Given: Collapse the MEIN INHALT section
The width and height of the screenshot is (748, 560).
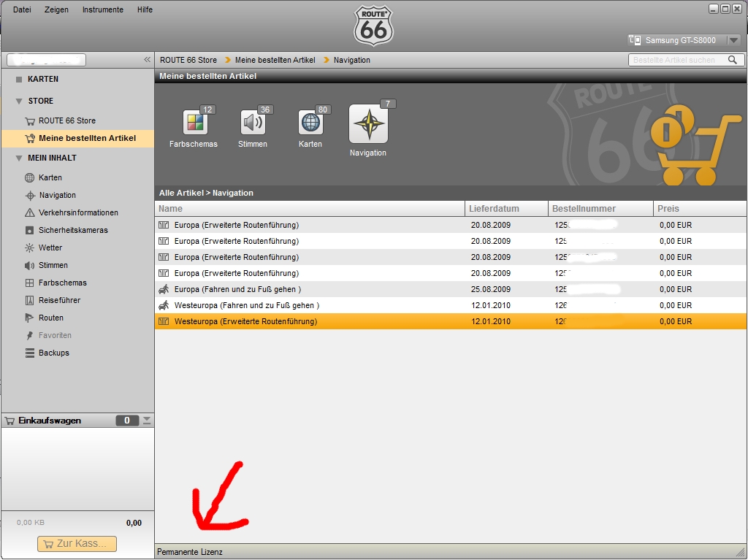Looking at the screenshot, I should tap(19, 158).
